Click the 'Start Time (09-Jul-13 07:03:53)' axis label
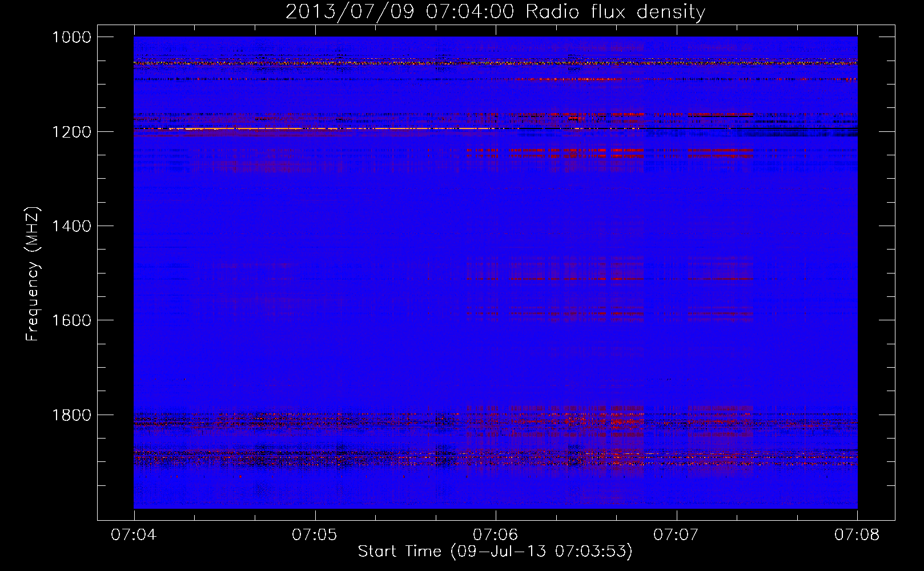 495,552
